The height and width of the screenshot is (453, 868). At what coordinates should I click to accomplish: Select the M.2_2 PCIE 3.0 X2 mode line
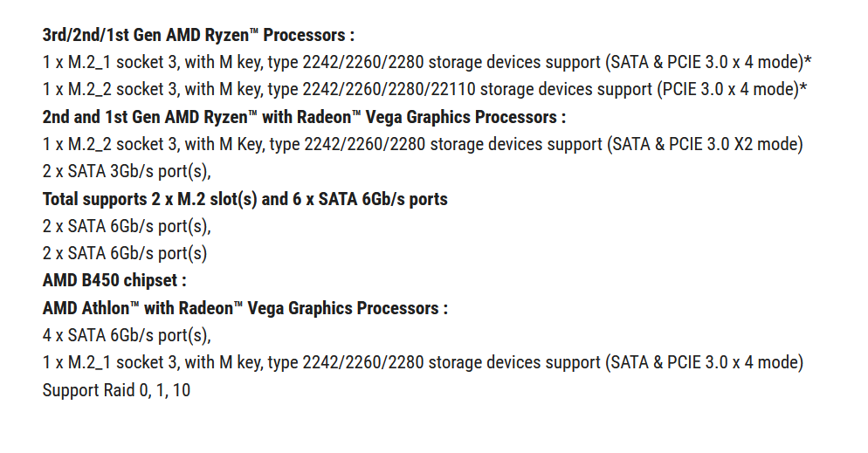[x=423, y=144]
